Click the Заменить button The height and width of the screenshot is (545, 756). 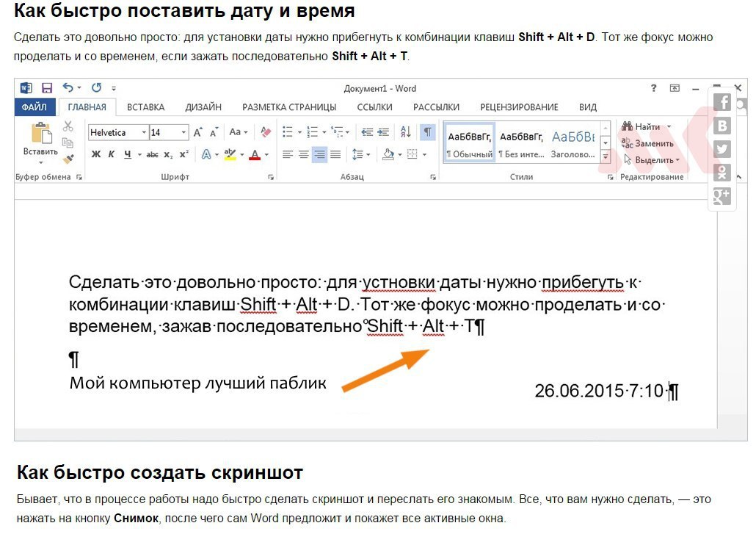click(x=647, y=143)
